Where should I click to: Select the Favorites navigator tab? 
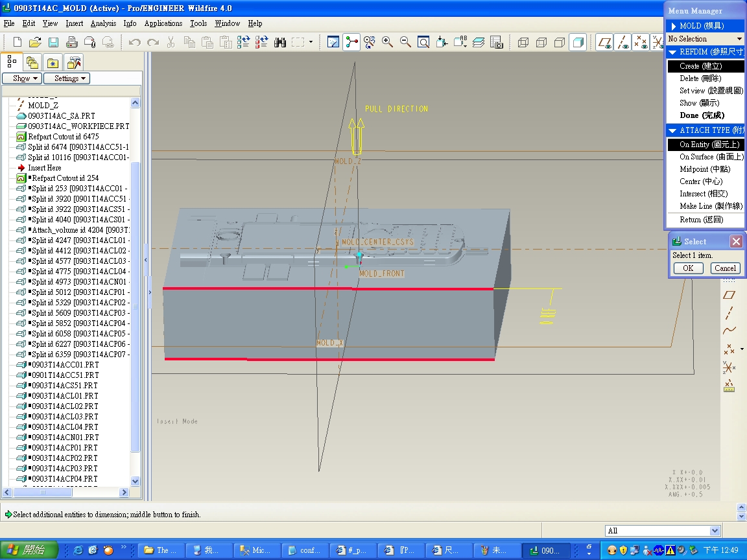[x=53, y=62]
